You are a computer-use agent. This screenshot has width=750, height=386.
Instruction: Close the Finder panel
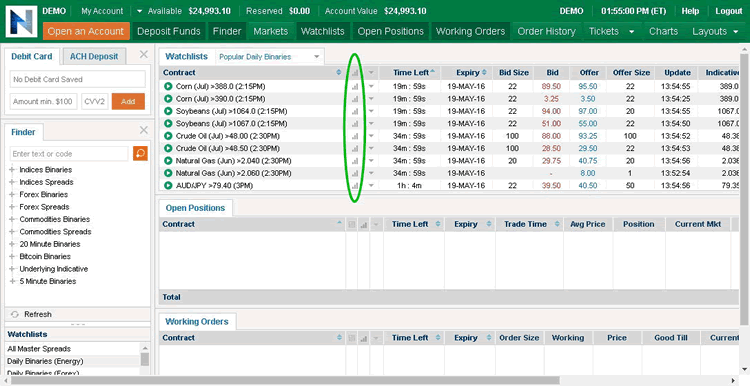click(143, 130)
